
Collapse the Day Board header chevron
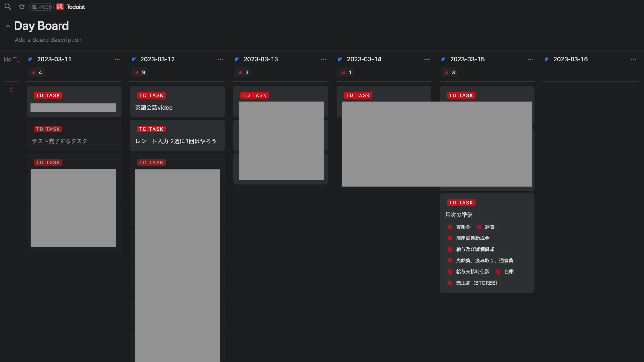pos(8,26)
